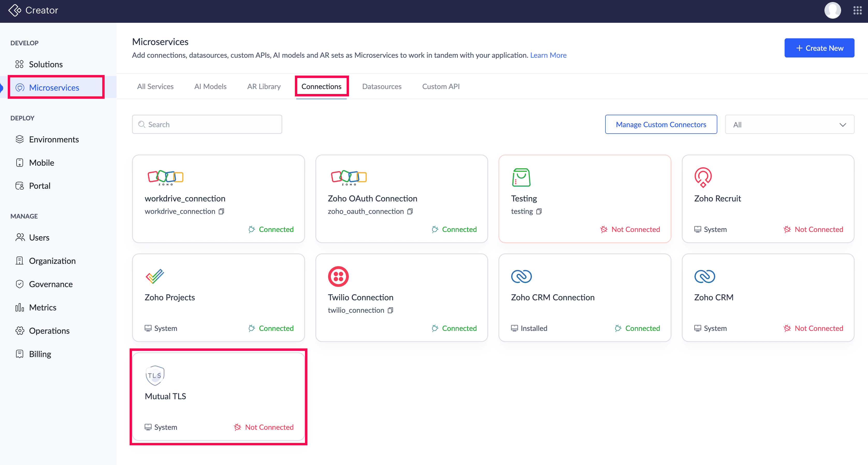This screenshot has width=868, height=465.
Task: Open the Zoho CRM Connection card title
Action: (x=553, y=297)
